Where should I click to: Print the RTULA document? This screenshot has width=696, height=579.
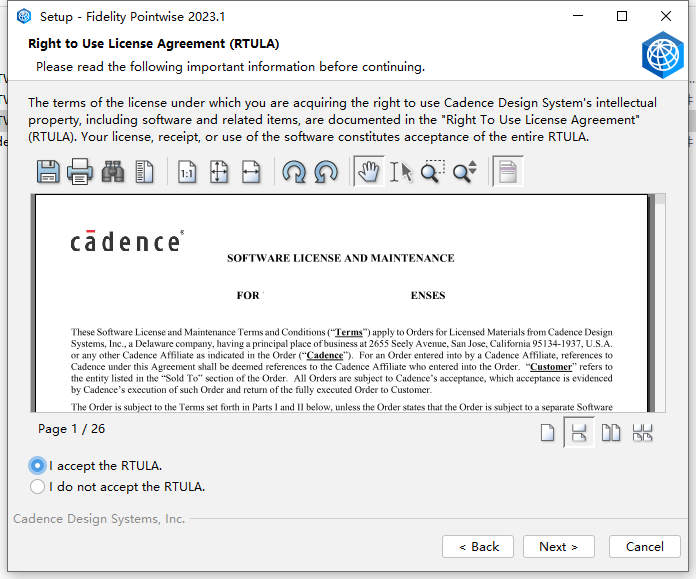pyautogui.click(x=80, y=171)
